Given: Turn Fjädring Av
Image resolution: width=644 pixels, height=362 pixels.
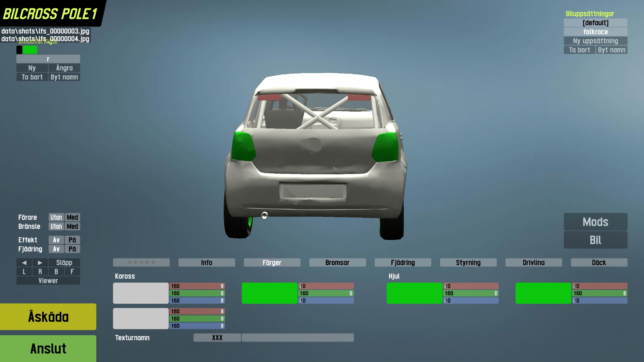Looking at the screenshot, I should coord(56,249).
